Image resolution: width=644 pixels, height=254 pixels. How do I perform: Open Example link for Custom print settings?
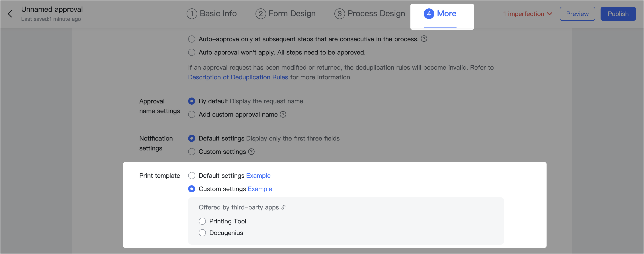point(260,189)
